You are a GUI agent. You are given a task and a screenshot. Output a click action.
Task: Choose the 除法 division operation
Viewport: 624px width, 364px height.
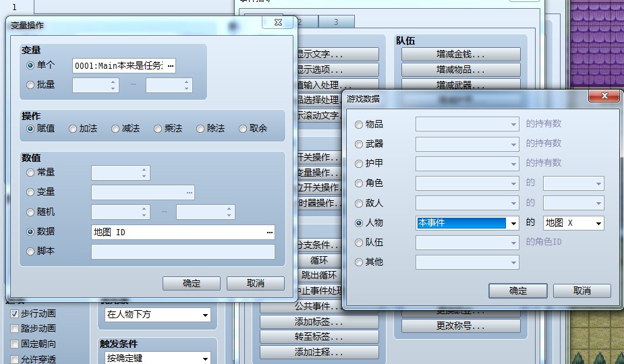click(x=200, y=129)
